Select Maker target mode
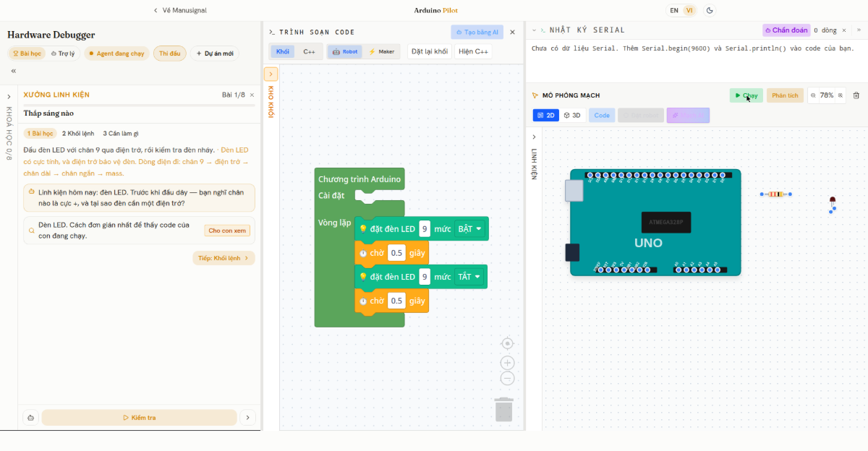Image resolution: width=868 pixels, height=451 pixels. 381,52
